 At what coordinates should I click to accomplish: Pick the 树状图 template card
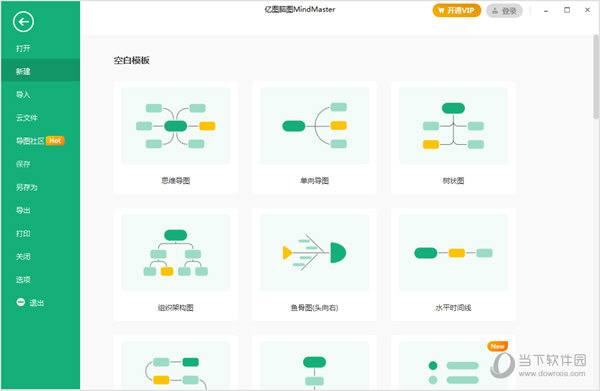[453, 138]
